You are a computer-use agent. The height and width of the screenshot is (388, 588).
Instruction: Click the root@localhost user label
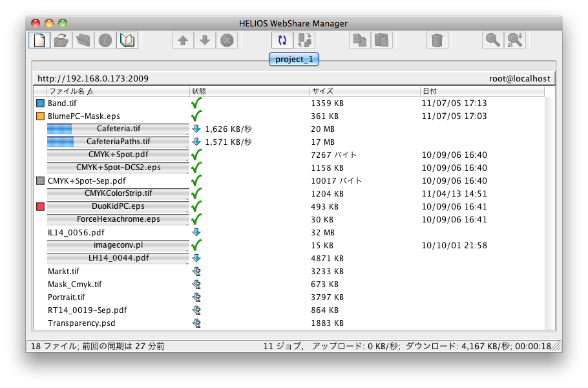pos(520,78)
